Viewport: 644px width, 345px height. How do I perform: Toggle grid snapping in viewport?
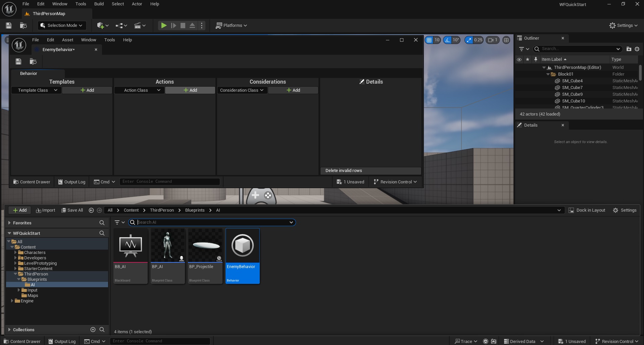429,40
